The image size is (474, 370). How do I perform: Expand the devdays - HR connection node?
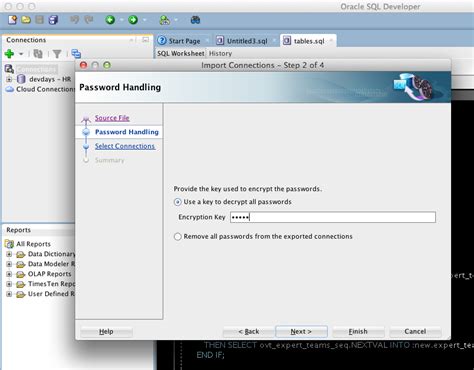[9, 79]
